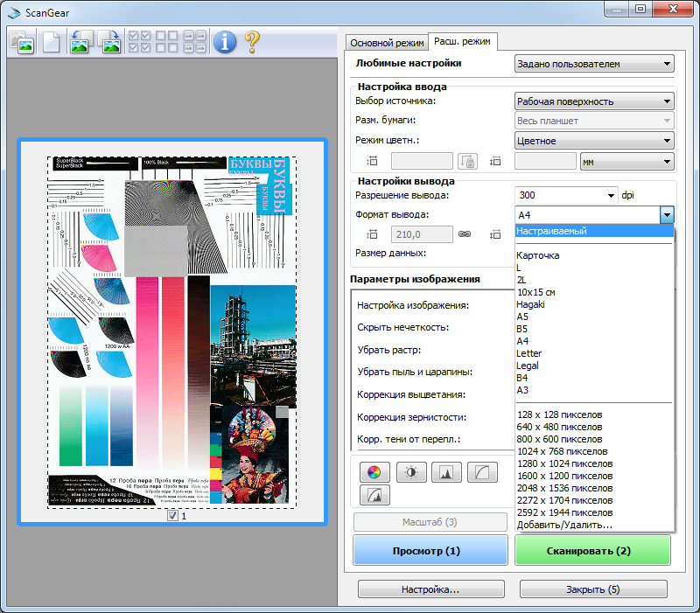Open the Brightness/Contrast adjustment

tap(410, 473)
